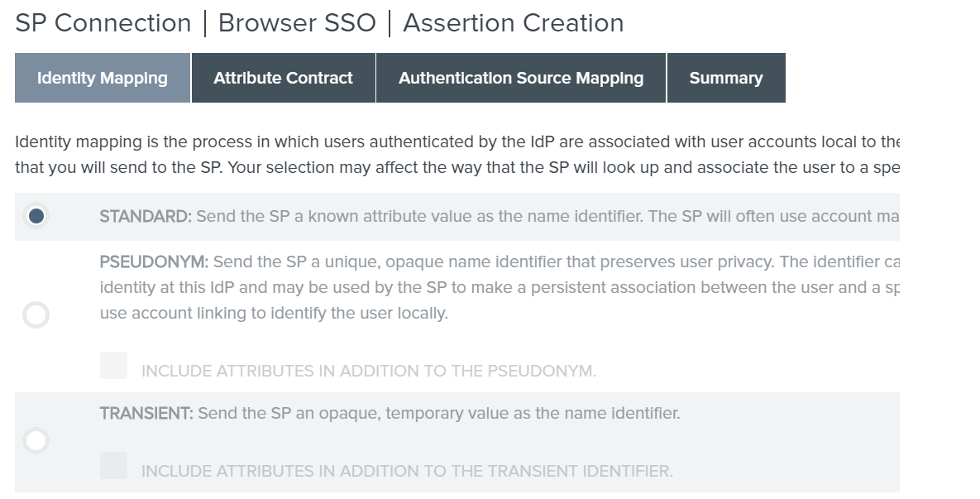This screenshot has height=499, width=980.
Task: Click 'Browser SSO' in the page title
Action: click(297, 23)
